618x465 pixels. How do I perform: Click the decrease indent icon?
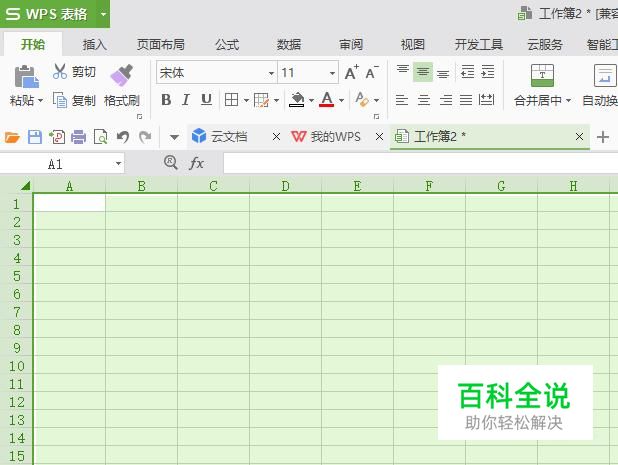[x=467, y=72]
